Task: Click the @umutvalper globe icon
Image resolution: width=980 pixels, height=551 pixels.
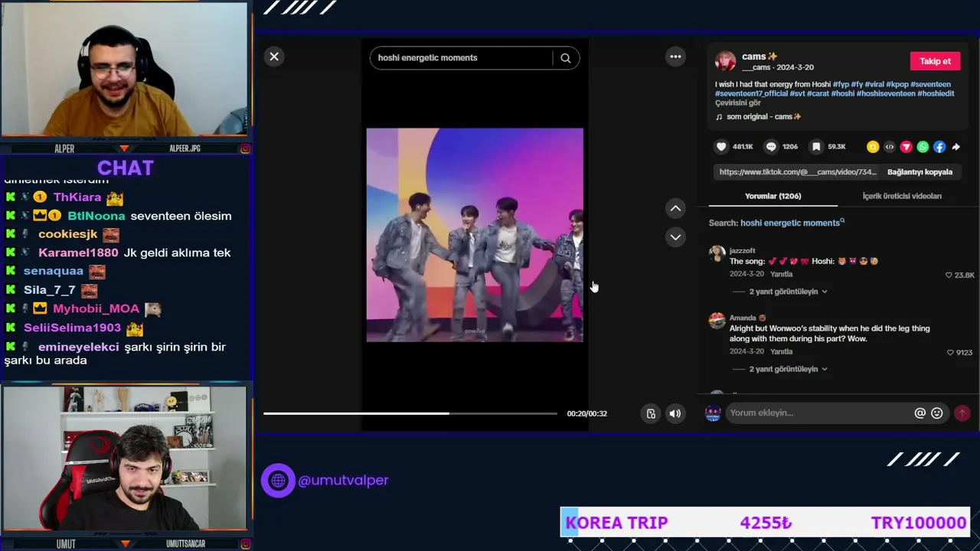Action: (x=278, y=481)
